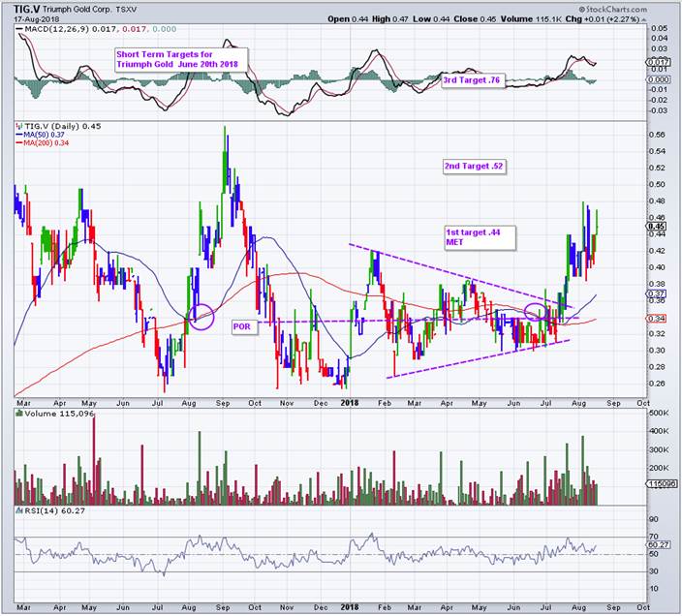Click the TSXV exchange label
This screenshot has height=616, width=682.
(x=128, y=10)
